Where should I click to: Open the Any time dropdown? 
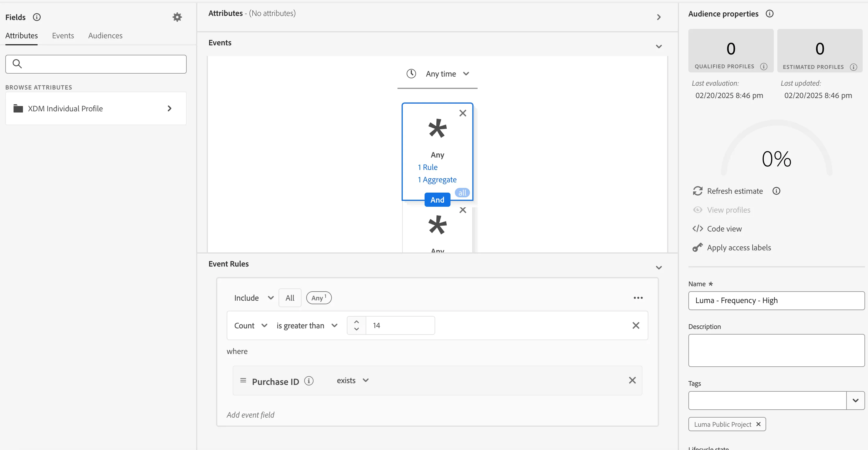448,74
